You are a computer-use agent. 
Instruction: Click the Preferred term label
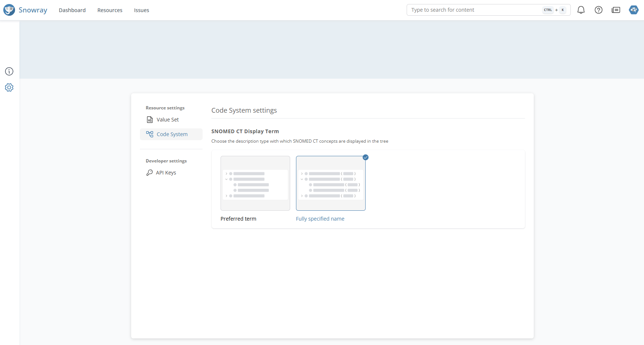click(x=238, y=219)
